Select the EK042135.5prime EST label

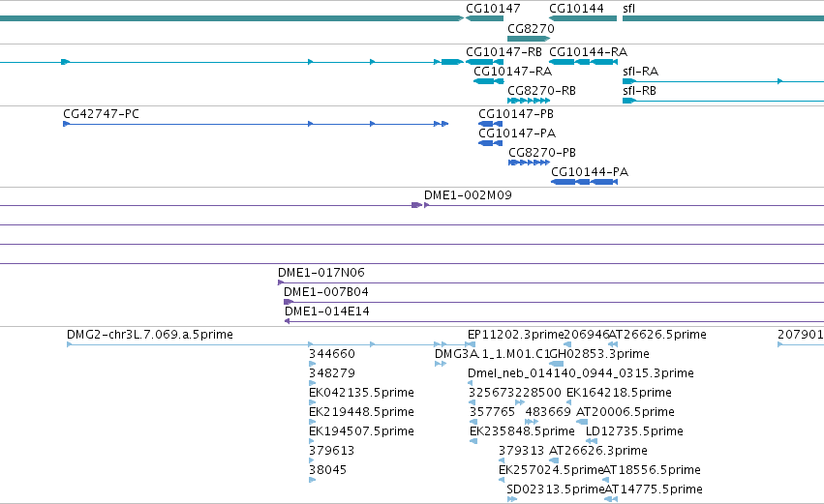[x=361, y=393]
